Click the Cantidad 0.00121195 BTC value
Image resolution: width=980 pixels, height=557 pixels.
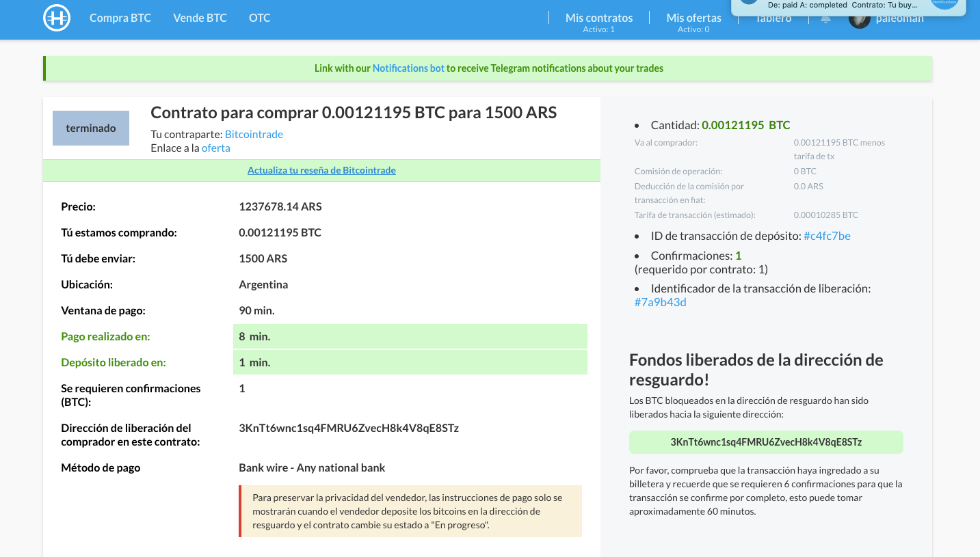pyautogui.click(x=745, y=125)
